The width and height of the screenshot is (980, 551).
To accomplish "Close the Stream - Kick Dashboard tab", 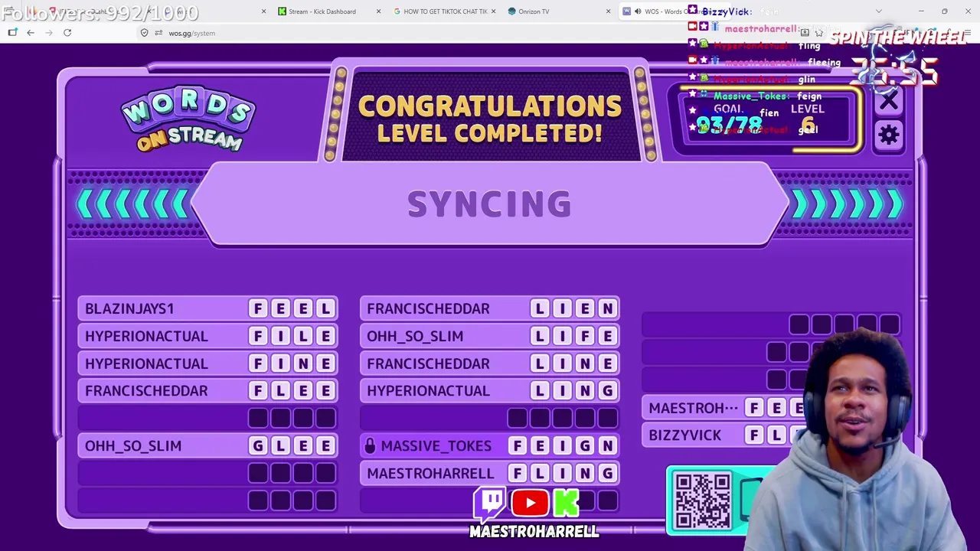I will 378,11.
